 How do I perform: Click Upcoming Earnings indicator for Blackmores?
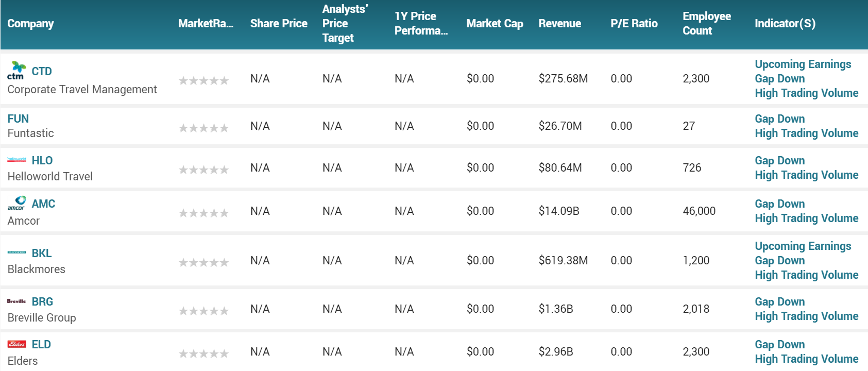coord(803,246)
